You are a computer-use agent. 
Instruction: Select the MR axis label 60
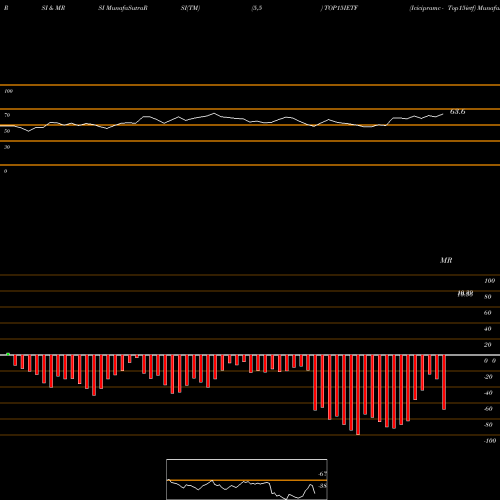tap(488, 313)
